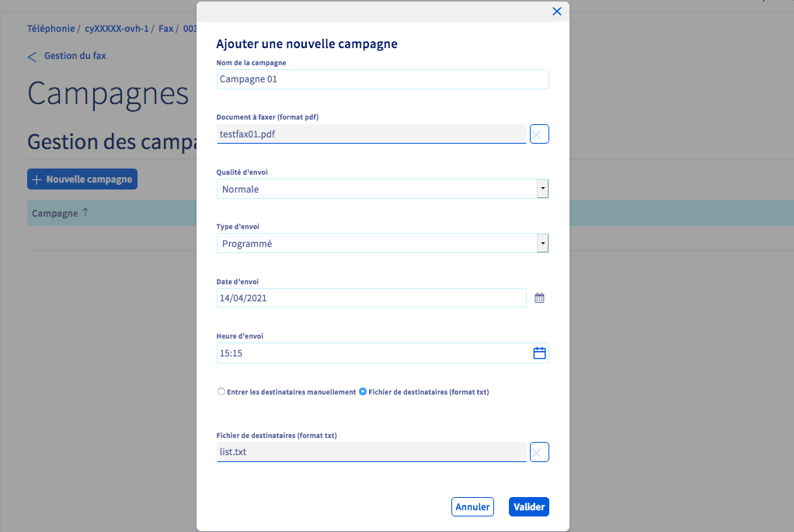The image size is (794, 532).
Task: Open the Fax breadcrumb link
Action: (165, 28)
